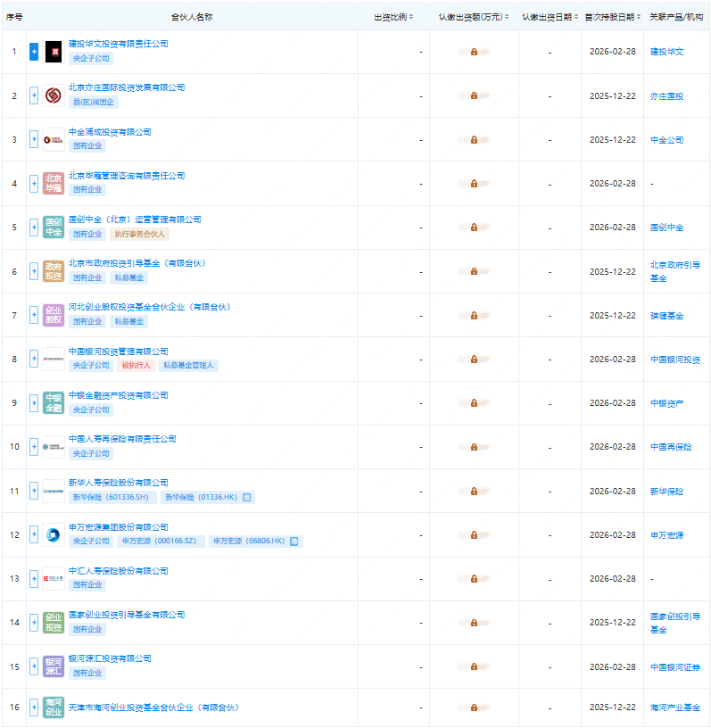Sort by 认缴出资日期 column

pyautogui.click(x=550, y=17)
